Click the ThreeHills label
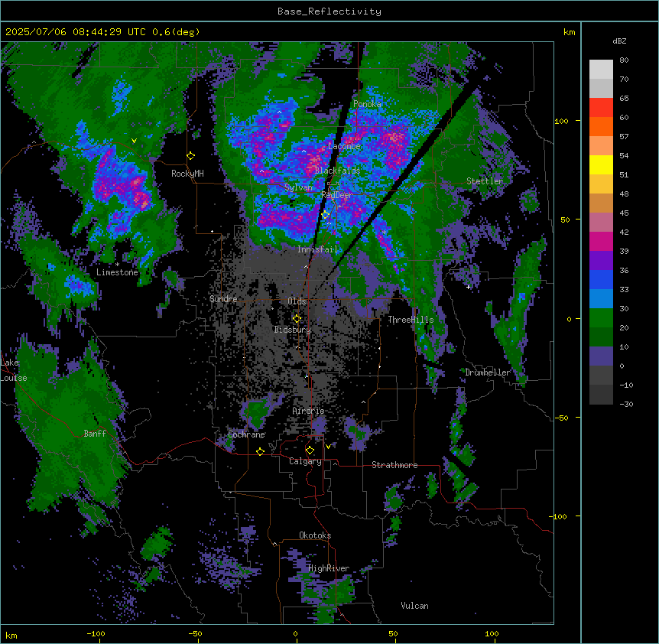Screen dimensions: 659x644 pyautogui.click(x=411, y=320)
